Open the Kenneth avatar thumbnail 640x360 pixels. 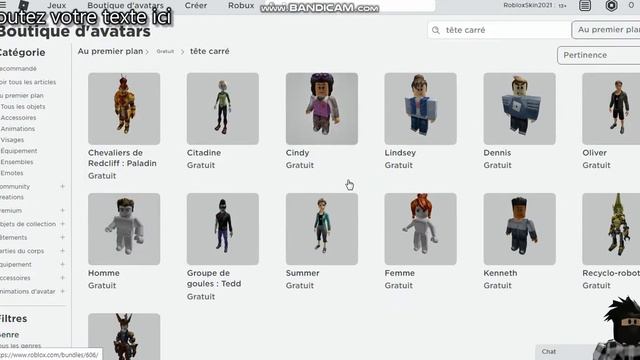(x=520, y=229)
